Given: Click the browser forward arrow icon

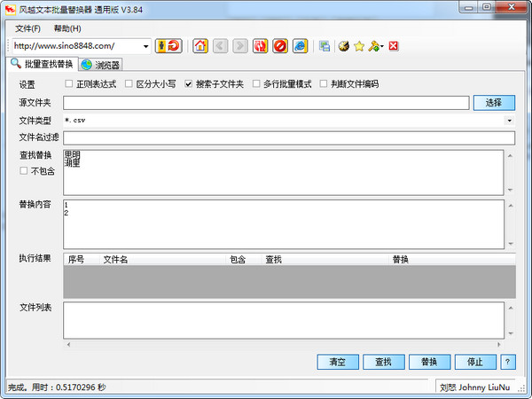Looking at the screenshot, I should pyautogui.click(x=240, y=46).
